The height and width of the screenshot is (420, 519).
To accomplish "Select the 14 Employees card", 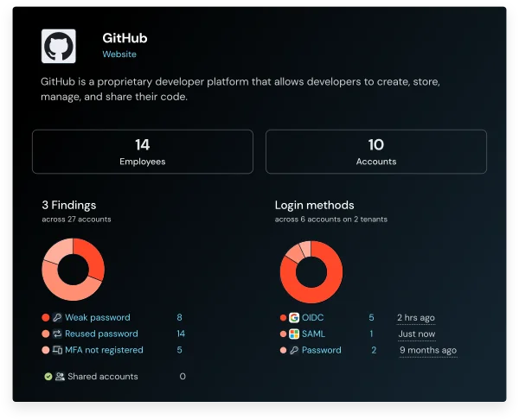I will coord(143,151).
